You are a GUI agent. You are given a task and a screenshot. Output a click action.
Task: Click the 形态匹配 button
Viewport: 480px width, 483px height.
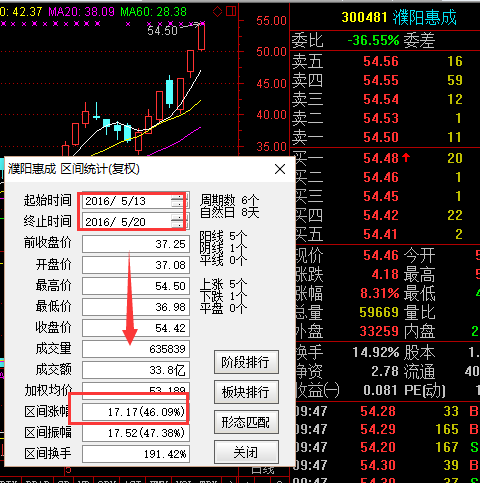[x=246, y=422]
